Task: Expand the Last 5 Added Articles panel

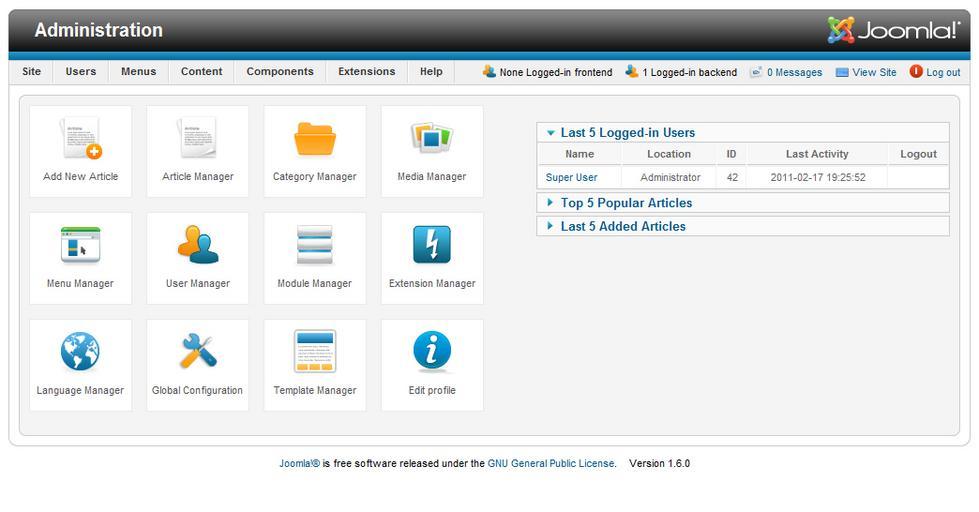Action: (623, 226)
